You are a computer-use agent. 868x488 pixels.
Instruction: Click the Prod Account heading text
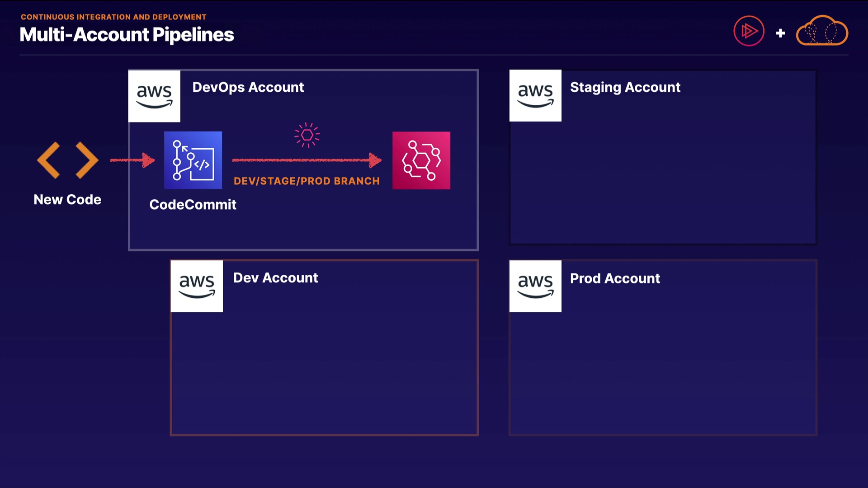point(615,278)
